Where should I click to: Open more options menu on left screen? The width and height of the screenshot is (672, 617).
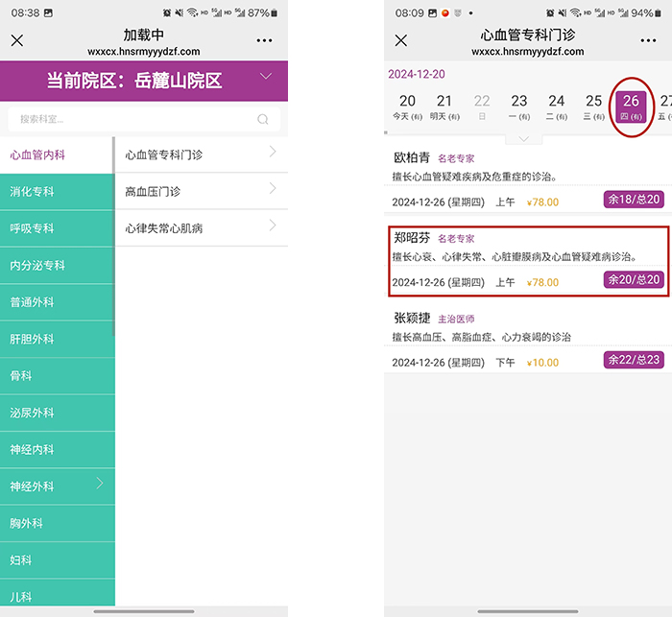point(265,40)
